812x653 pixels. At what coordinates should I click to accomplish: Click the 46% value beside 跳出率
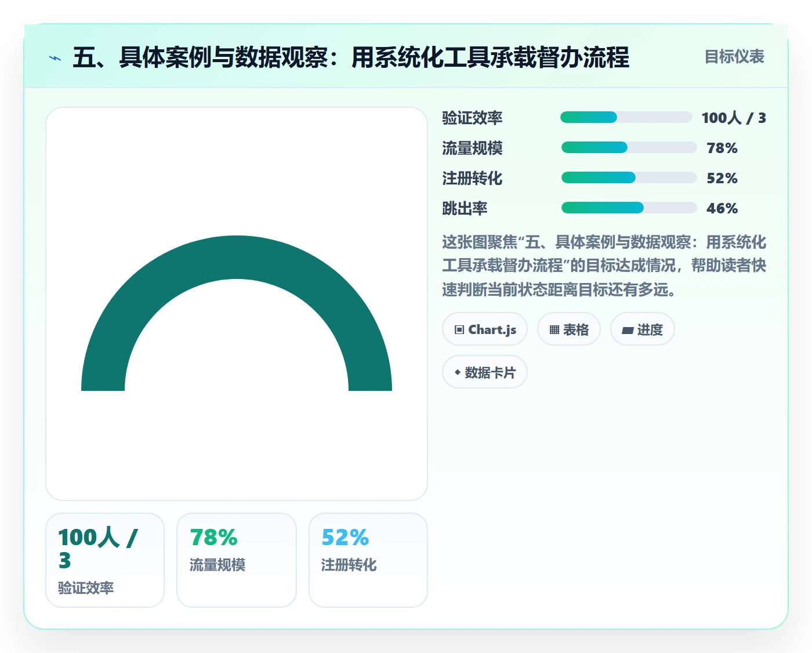[722, 208]
